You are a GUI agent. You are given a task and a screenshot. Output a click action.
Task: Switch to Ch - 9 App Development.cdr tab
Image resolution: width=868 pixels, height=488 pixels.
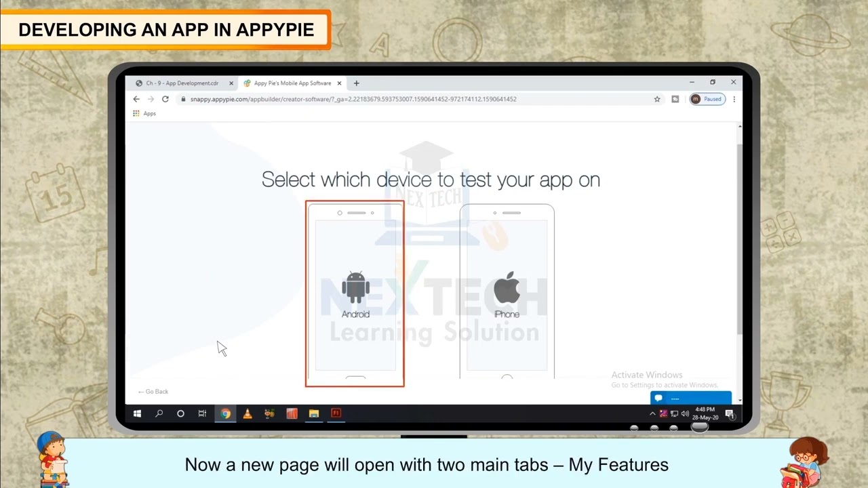point(182,83)
